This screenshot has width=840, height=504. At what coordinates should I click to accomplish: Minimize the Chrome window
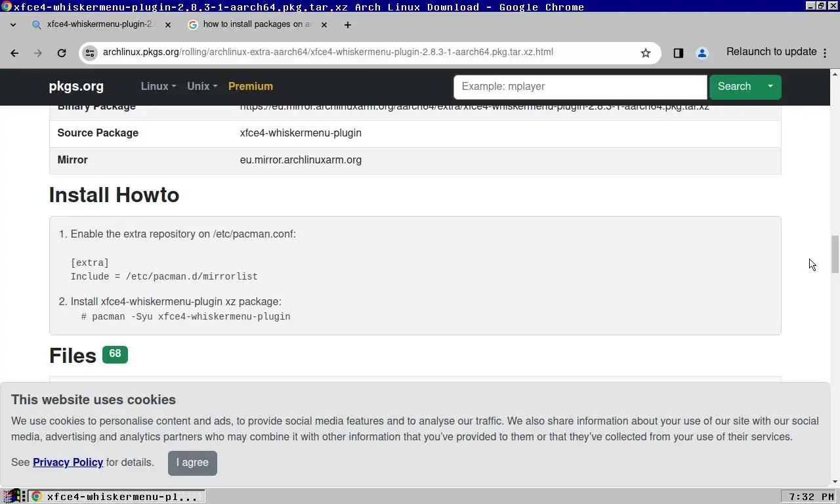point(810,6)
